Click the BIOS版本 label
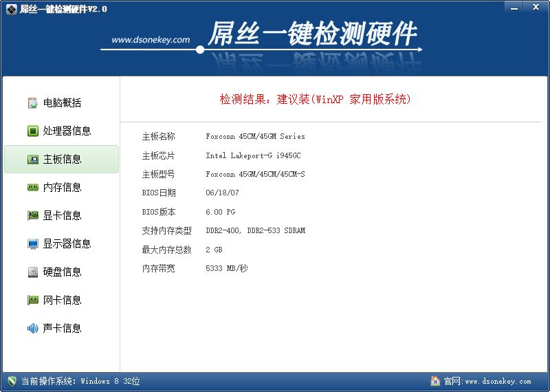The width and height of the screenshot is (550, 392). tap(159, 212)
